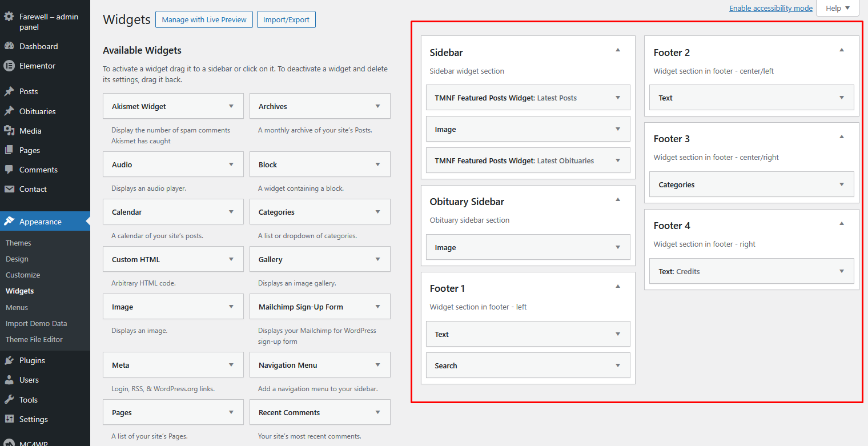Click the Media icon in the admin menu

point(9,131)
